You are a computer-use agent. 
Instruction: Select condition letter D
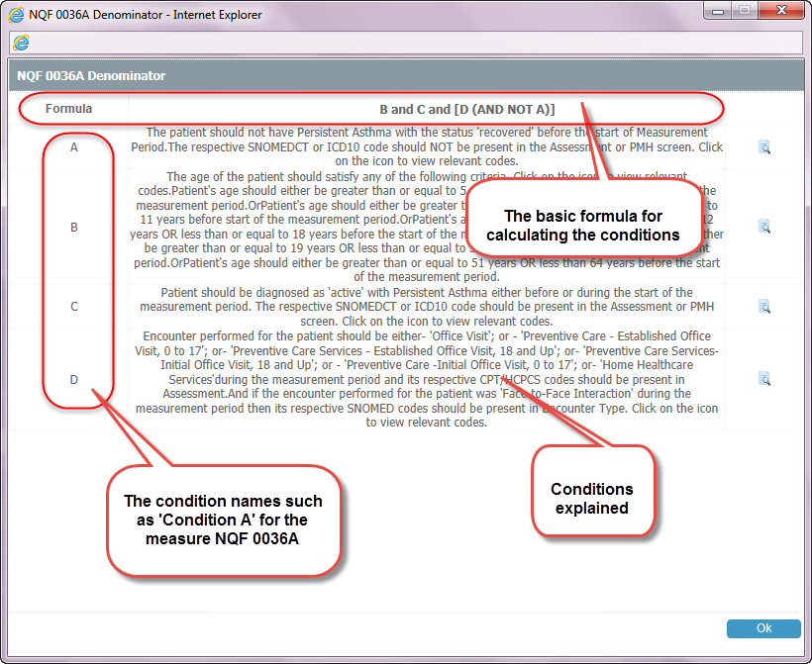(x=74, y=380)
